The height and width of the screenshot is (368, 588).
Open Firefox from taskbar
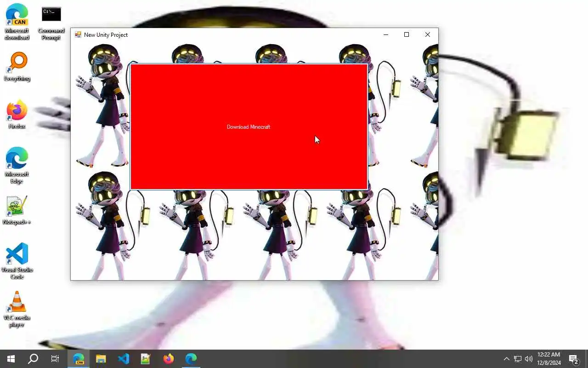tap(169, 359)
